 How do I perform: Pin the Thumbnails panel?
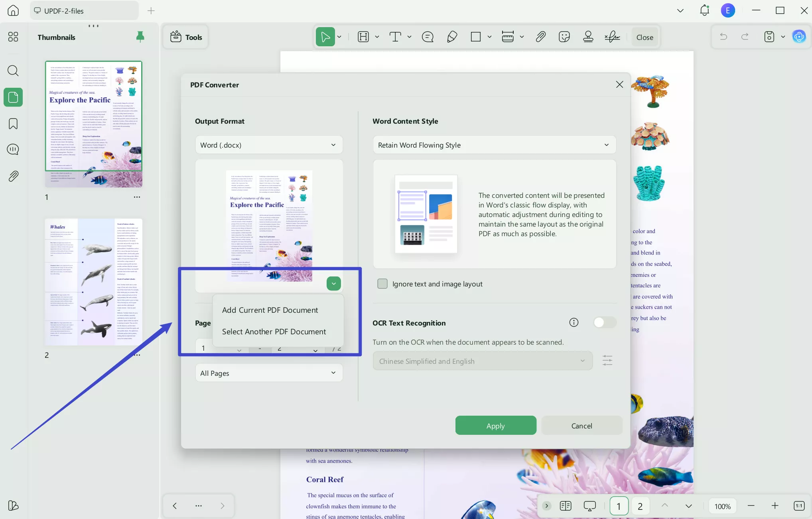click(140, 37)
